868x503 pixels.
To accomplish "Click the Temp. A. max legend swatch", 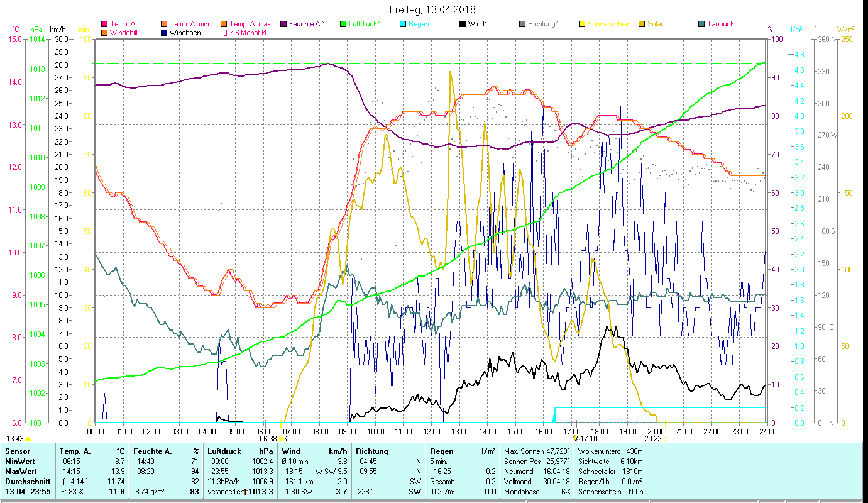I will point(223,25).
